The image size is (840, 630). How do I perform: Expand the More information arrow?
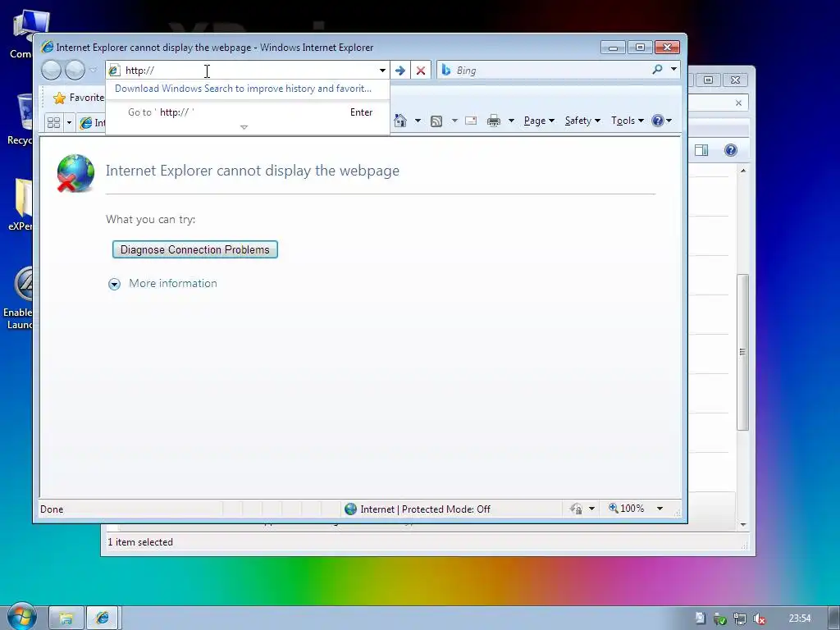114,284
